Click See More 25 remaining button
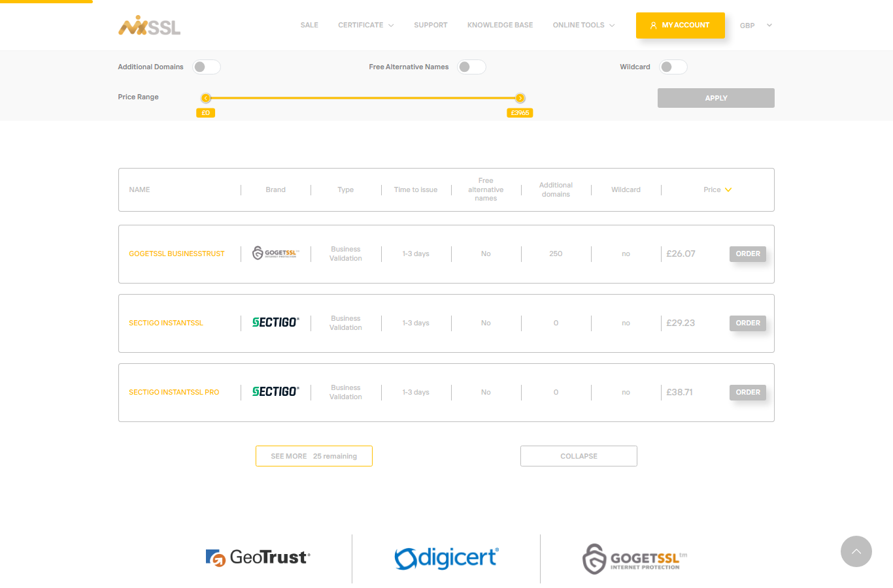This screenshot has height=588, width=893. 314,456
